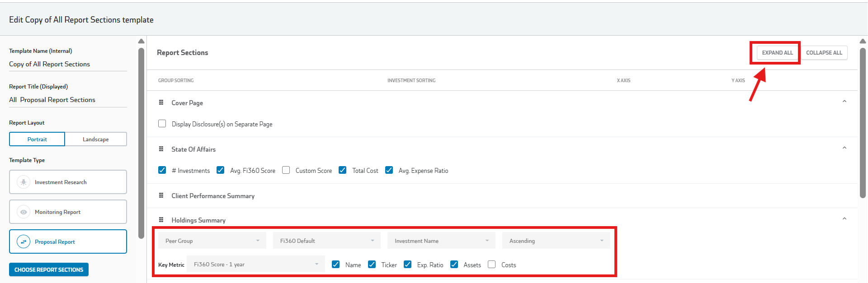868x283 pixels.
Task: Click the X Axis column header
Action: coord(623,80)
